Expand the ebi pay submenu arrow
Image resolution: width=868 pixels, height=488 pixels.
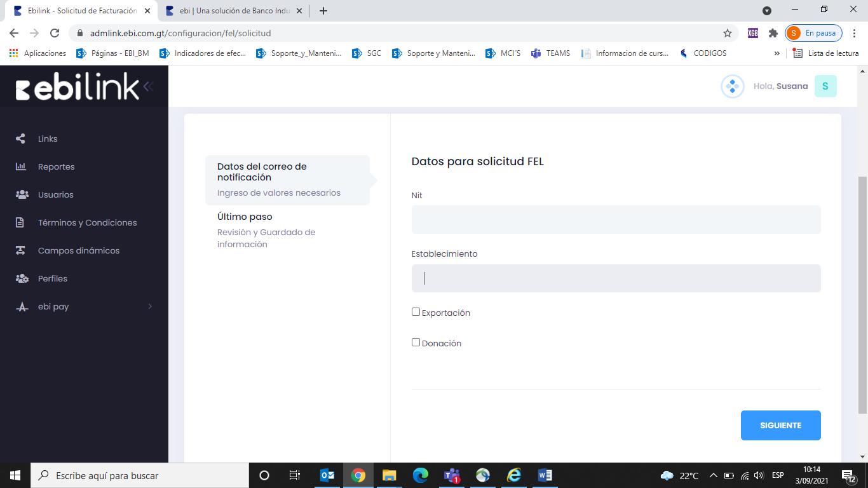150,306
